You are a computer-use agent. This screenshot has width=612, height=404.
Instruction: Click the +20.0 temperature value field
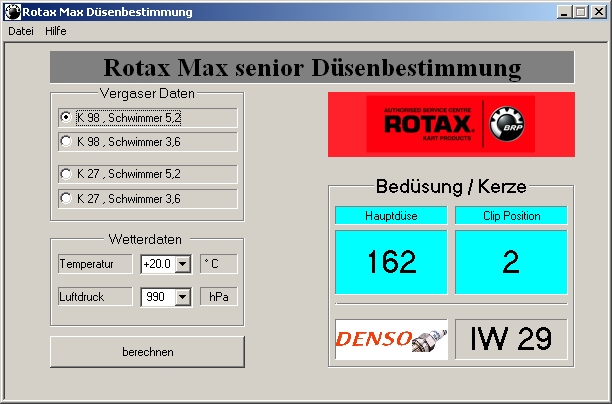(x=158, y=264)
